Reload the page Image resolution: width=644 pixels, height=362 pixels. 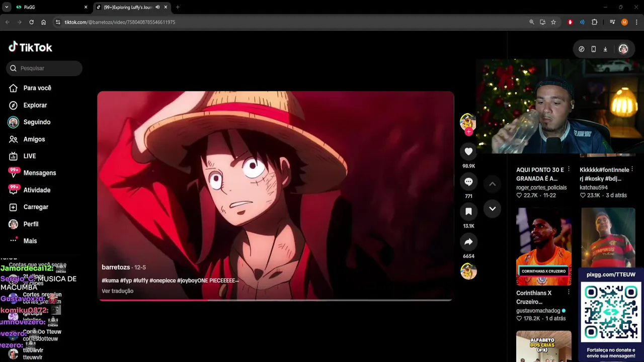pos(31,22)
